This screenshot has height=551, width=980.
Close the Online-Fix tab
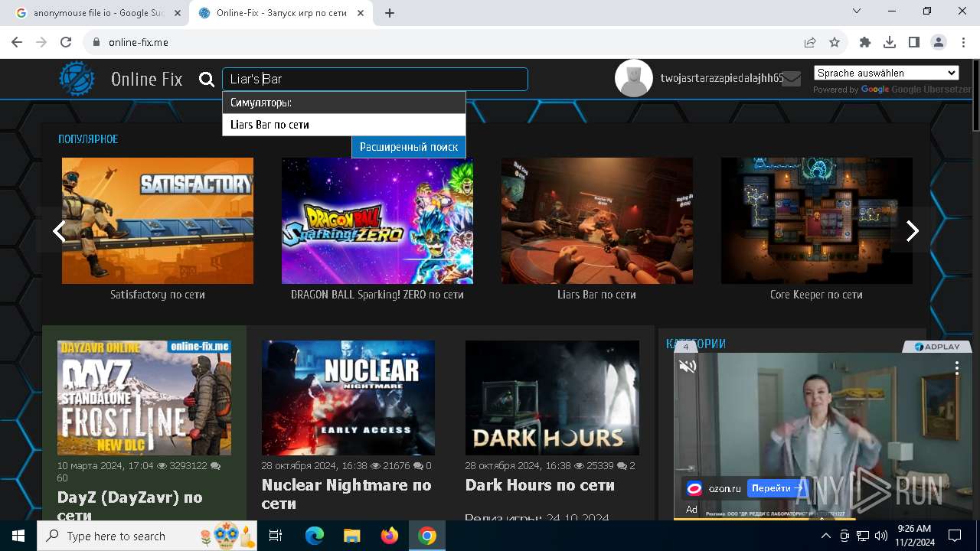click(361, 13)
